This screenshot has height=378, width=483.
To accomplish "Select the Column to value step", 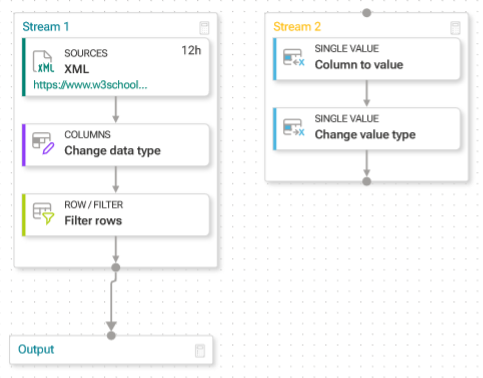I will 367,59.
